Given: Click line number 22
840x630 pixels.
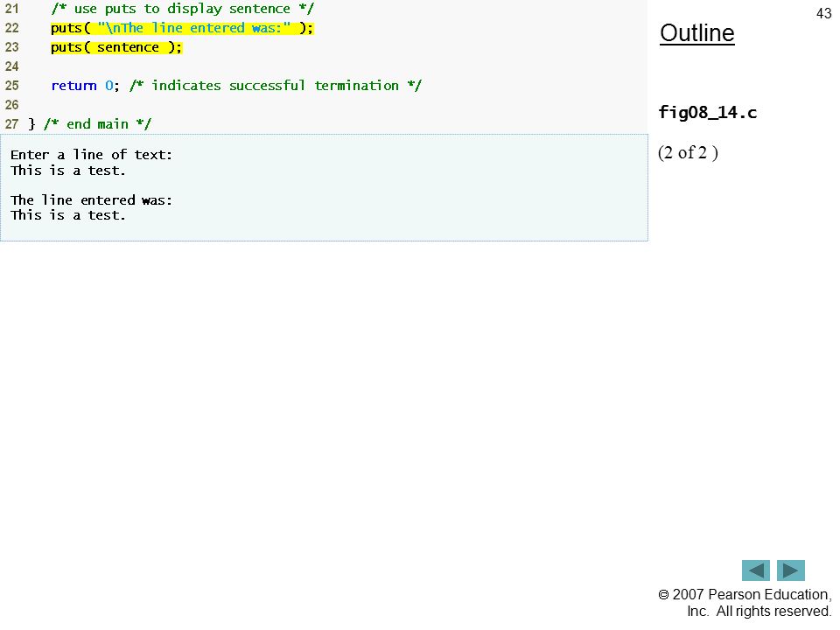Looking at the screenshot, I should (x=11, y=28).
